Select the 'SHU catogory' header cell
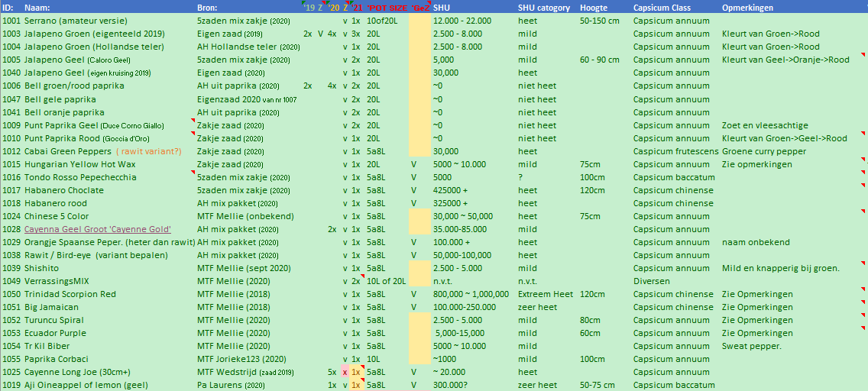This screenshot has height=391, width=868. [x=544, y=8]
